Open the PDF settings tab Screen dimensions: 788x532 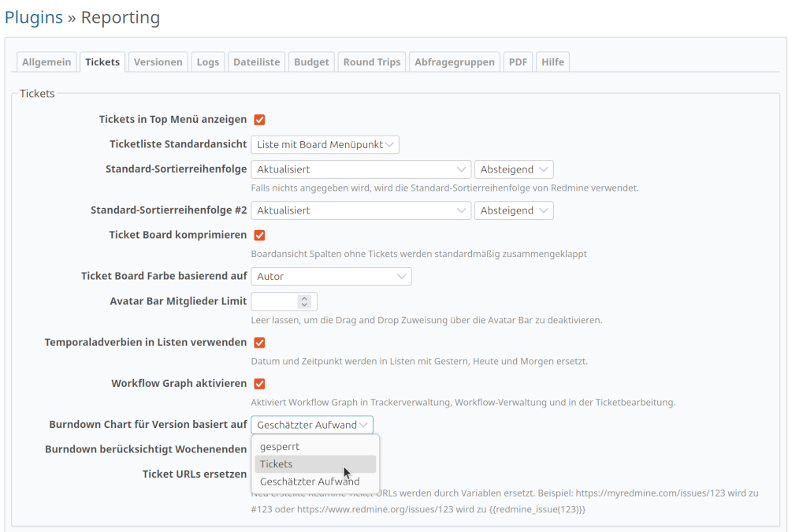[x=518, y=61]
